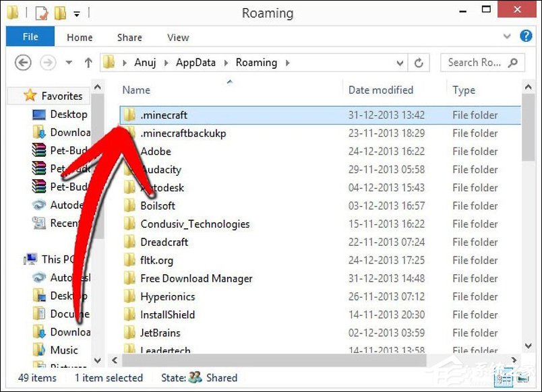This screenshot has height=392, width=542.
Task: Open the Share ribbon tab
Action: point(129,37)
